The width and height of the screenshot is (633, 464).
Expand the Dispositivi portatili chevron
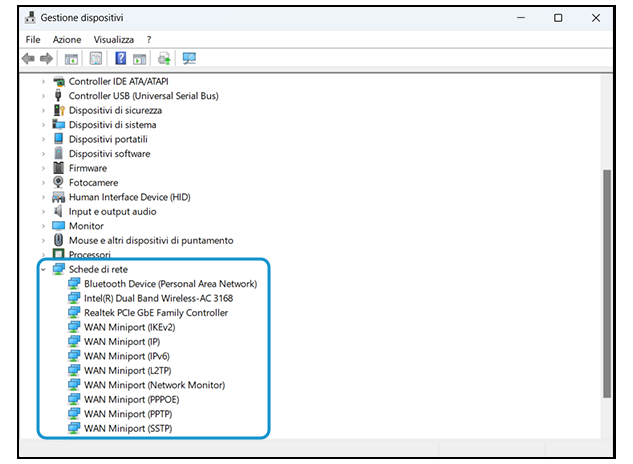click(x=44, y=139)
